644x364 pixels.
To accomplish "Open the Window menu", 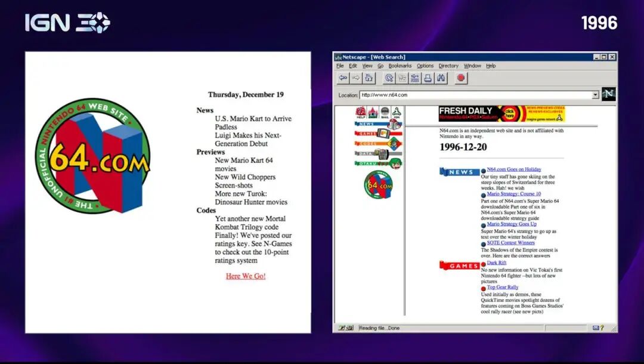I will [472, 66].
